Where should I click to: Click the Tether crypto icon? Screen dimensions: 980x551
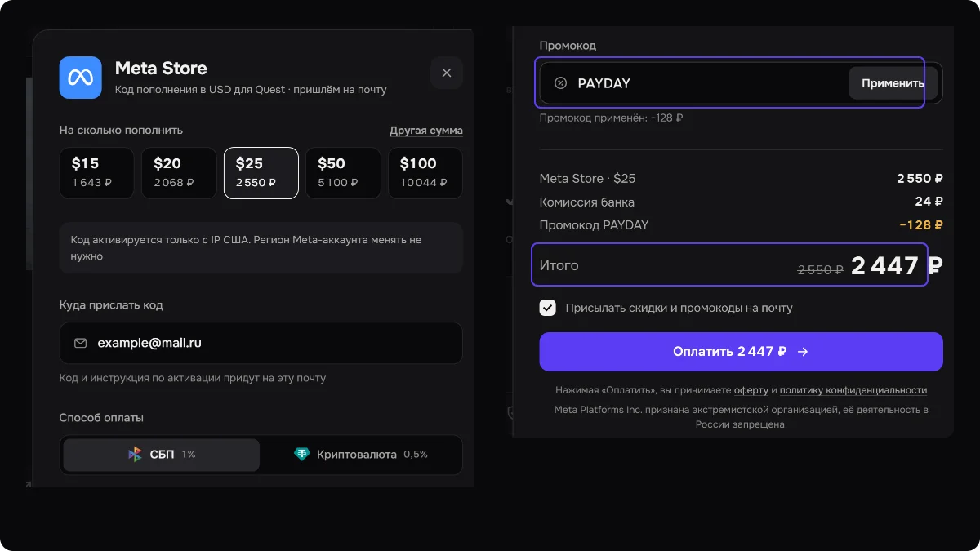[302, 455]
